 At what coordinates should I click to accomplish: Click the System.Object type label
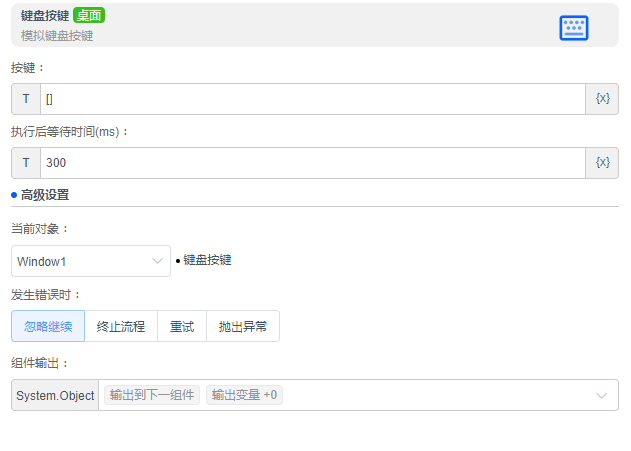(55, 395)
